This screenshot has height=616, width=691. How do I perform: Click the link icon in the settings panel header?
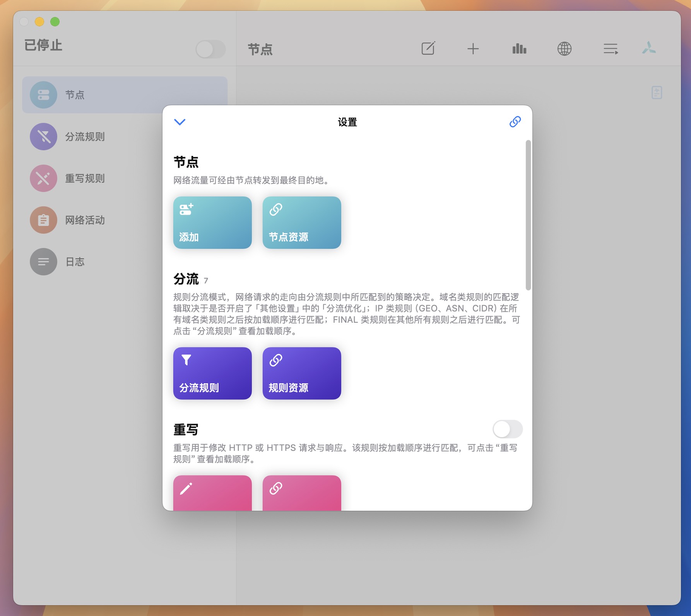(x=515, y=121)
